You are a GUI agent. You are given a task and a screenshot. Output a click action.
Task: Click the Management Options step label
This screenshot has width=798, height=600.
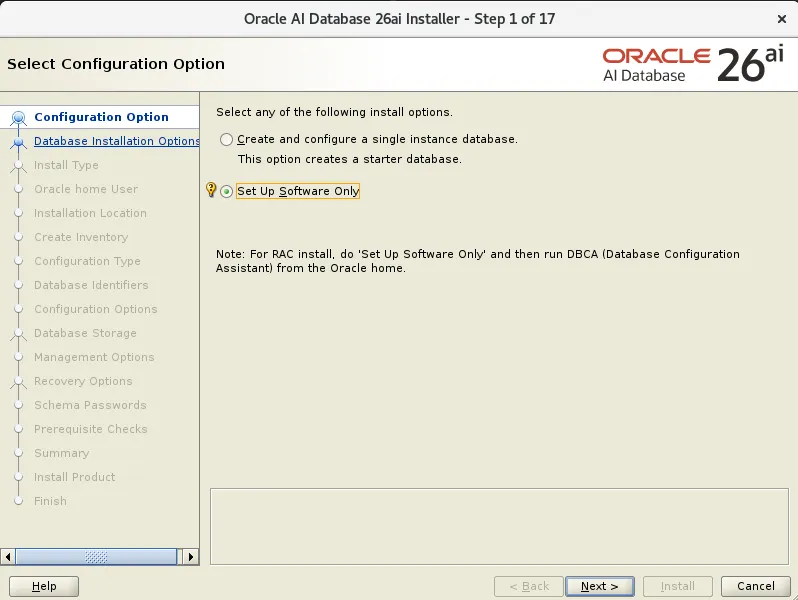pos(94,357)
